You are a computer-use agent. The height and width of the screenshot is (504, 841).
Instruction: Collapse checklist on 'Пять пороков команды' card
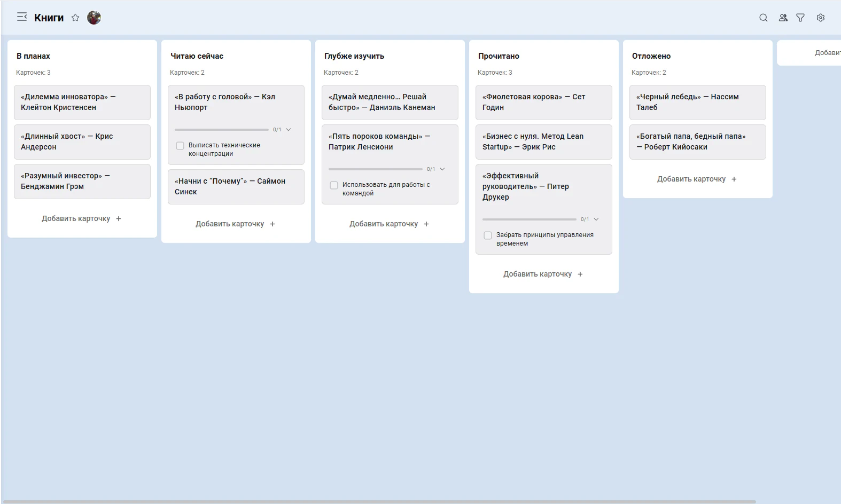tap(442, 169)
